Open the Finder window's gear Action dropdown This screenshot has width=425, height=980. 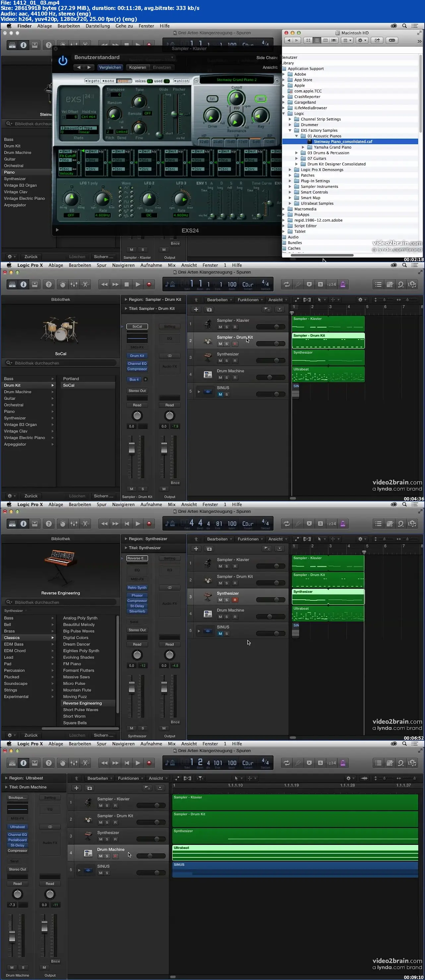(x=362, y=40)
